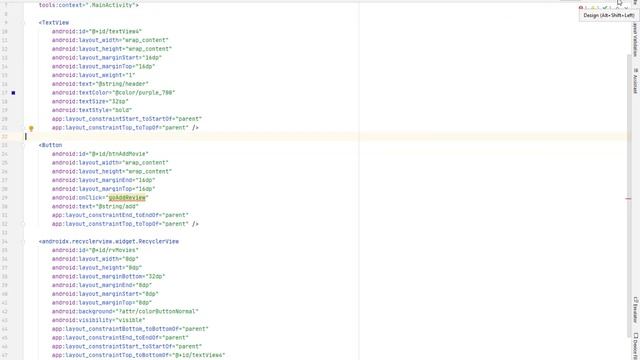
Task: Open the Emulator side panel
Action: [x=636, y=310]
